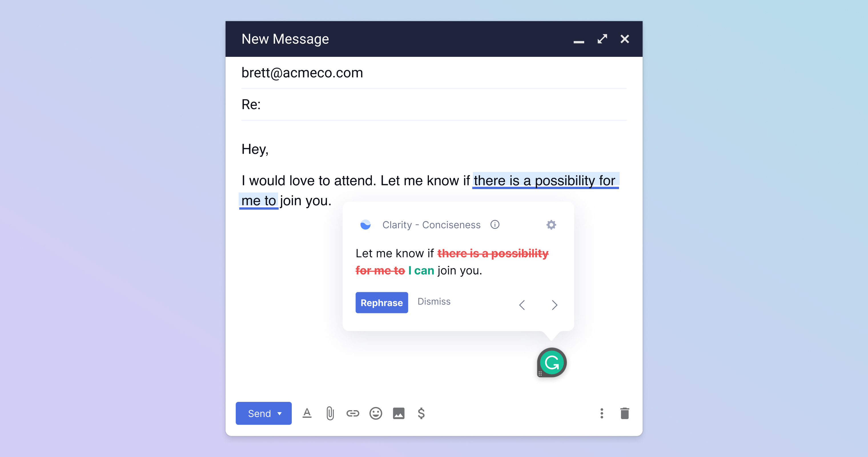This screenshot has width=868, height=457.
Task: Select the delete/trash icon in toolbar
Action: point(625,413)
